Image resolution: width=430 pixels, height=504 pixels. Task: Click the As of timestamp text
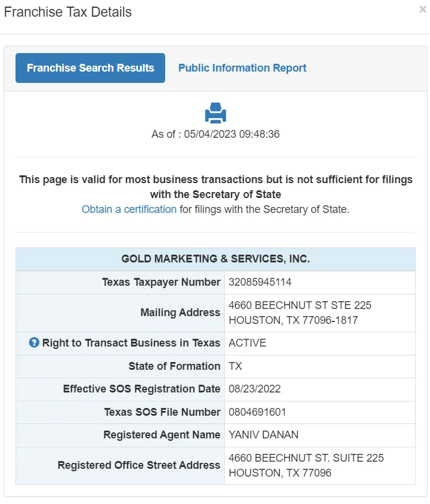tap(215, 134)
